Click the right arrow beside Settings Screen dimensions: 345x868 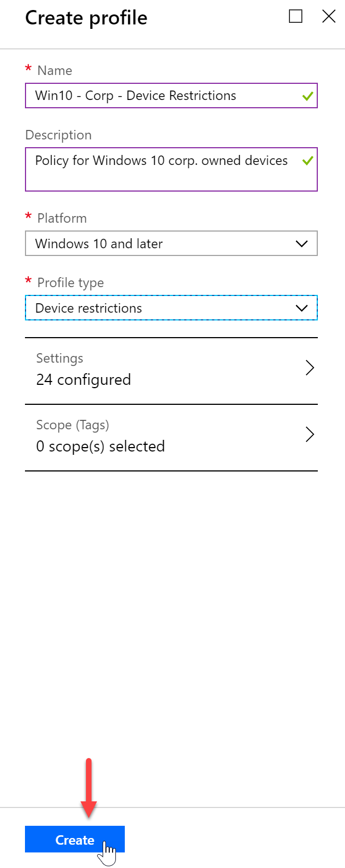tap(310, 368)
